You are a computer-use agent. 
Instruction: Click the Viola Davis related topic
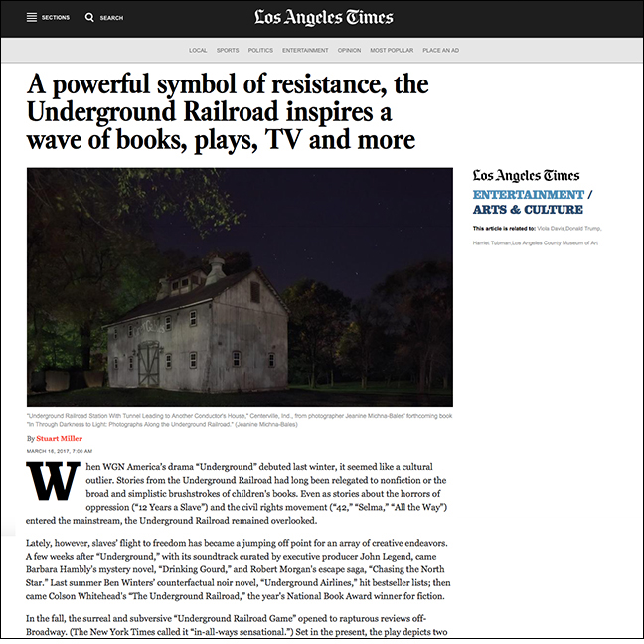(551, 228)
